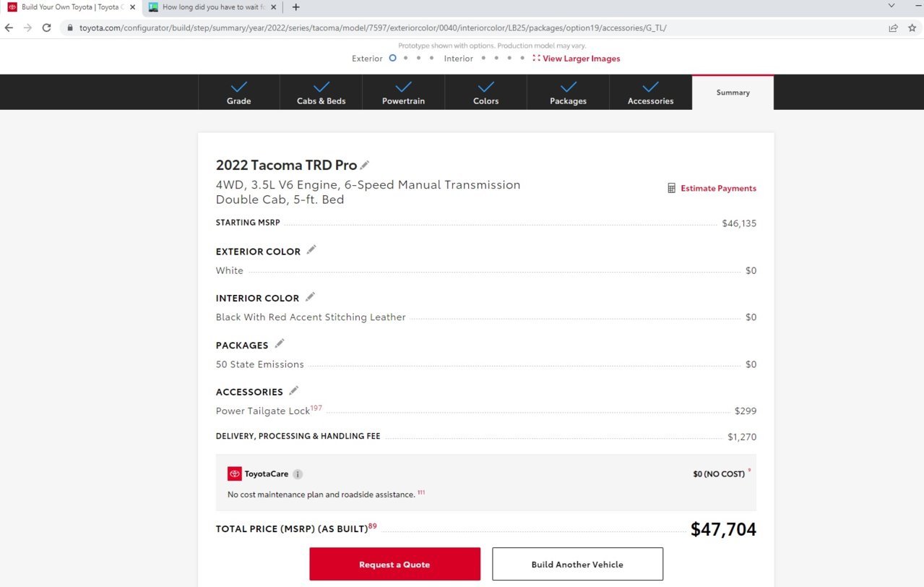Open footnote 111 on maintenance plan text
Viewport: 924px width, 587px height.
coord(421,492)
